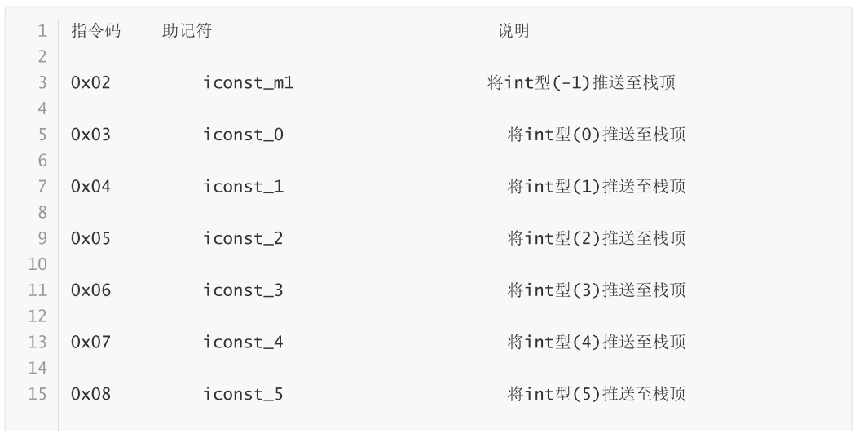Click opcode 0x02 in the listing
The height and width of the screenshot is (438, 868).
(90, 83)
